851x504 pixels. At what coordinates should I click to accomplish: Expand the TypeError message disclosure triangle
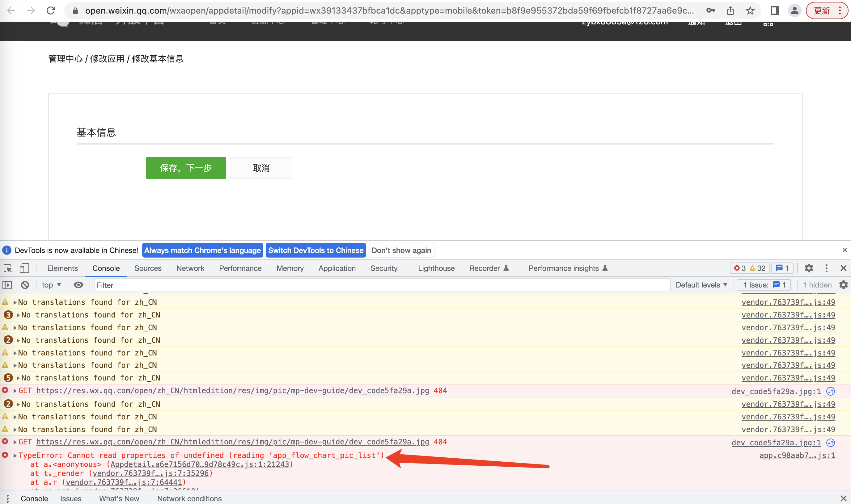15,456
